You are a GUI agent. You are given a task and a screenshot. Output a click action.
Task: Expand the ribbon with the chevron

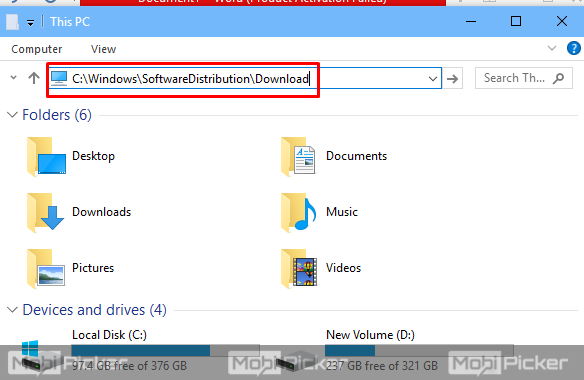pos(552,48)
